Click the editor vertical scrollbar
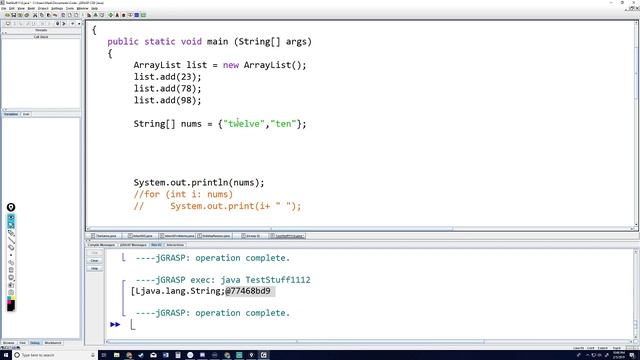This screenshot has height=360, width=640. click(636, 124)
